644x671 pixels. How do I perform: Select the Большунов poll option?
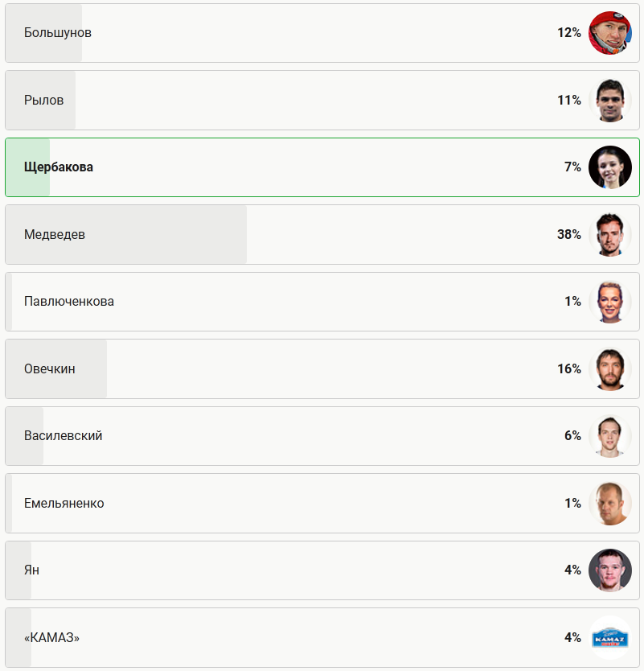tap(322, 33)
